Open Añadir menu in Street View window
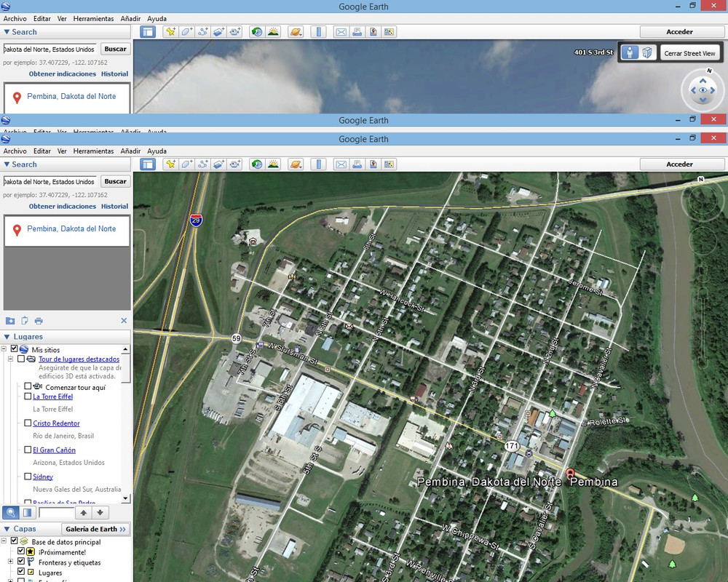This screenshot has height=582, width=728. click(130, 19)
